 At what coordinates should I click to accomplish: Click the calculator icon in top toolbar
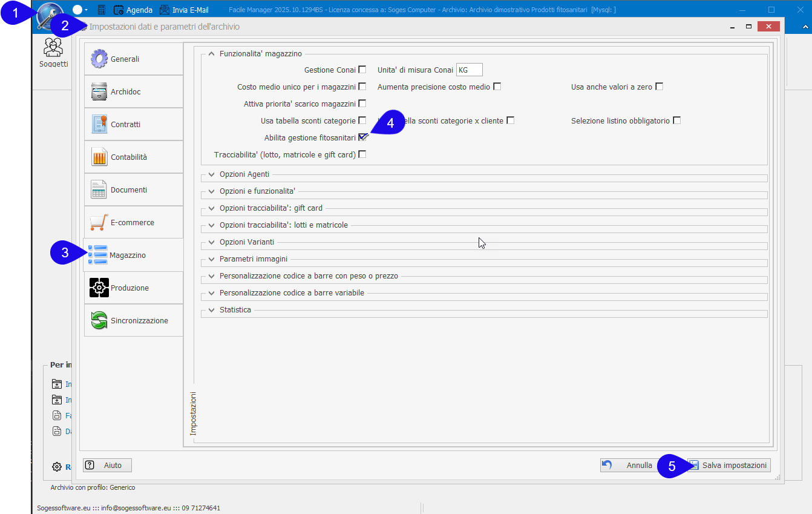(x=102, y=10)
